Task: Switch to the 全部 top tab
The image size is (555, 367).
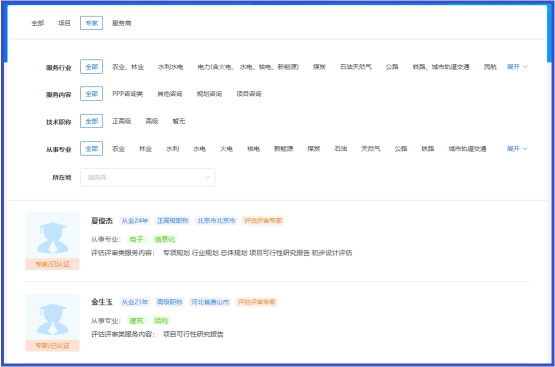Action: 38,23
